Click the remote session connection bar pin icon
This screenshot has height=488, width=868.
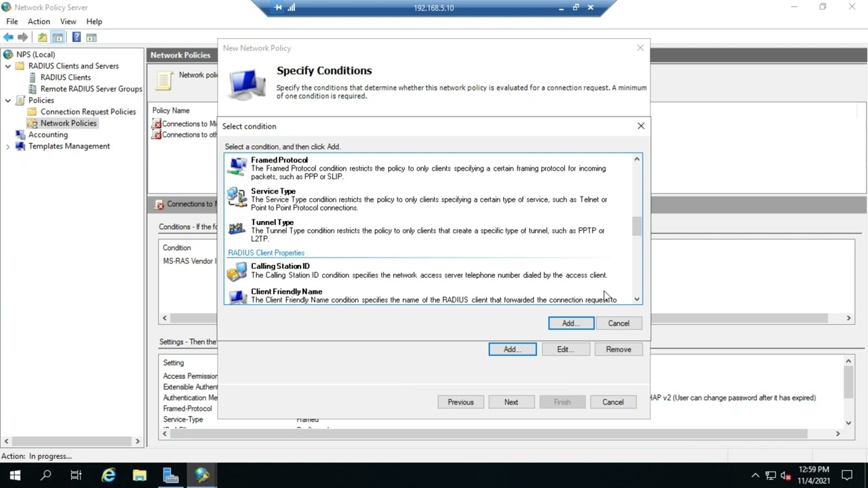point(278,7)
